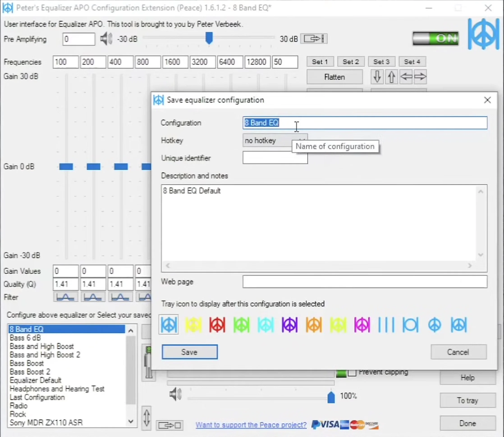Viewport: 504px width, 437px height.
Task: Select the cyan peace tray icon
Action: [x=265, y=325]
